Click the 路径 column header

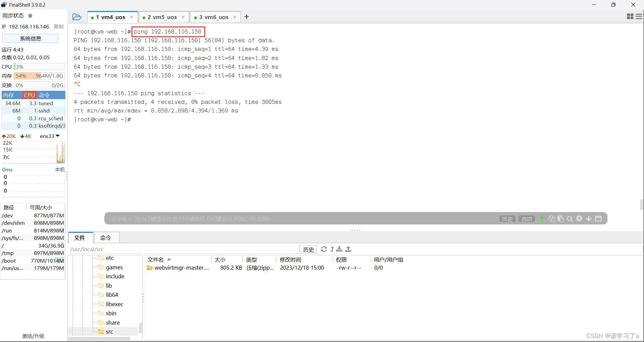pyautogui.click(x=13, y=207)
